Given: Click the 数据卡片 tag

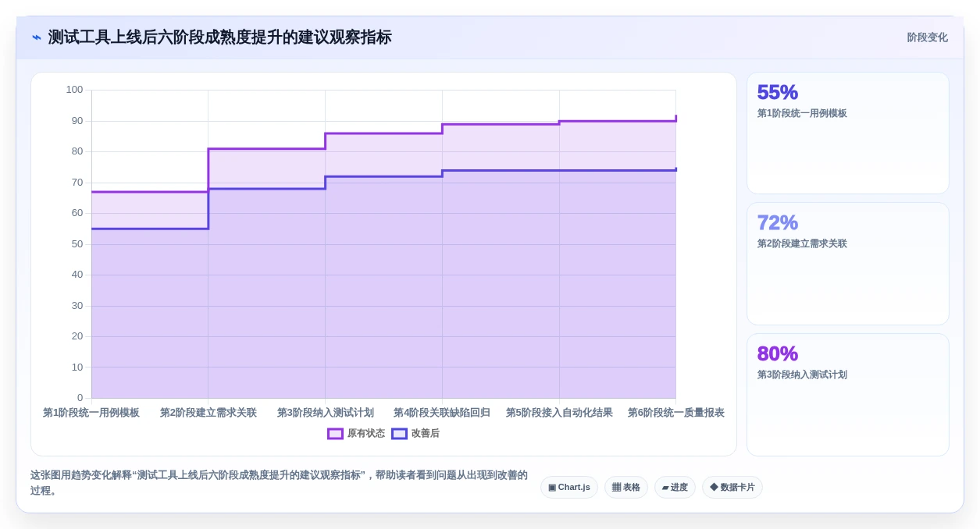Looking at the screenshot, I should point(732,488).
